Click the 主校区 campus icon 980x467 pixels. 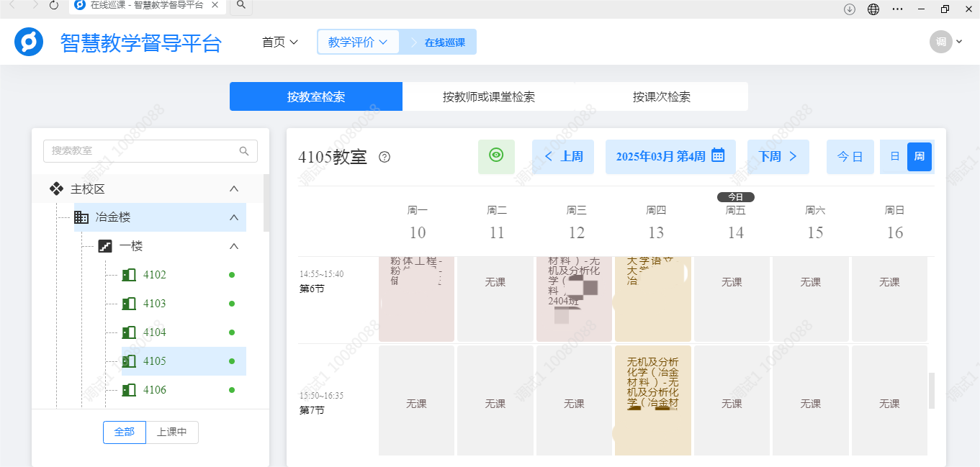point(56,188)
